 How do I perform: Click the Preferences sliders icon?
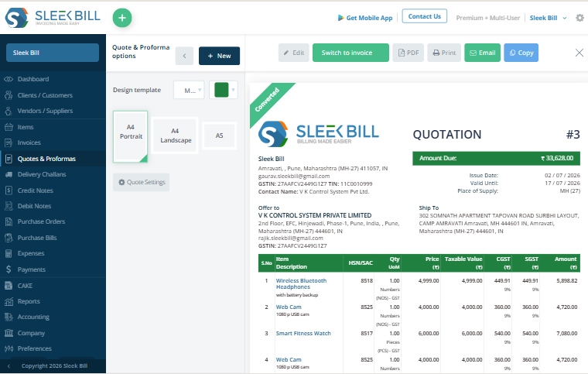tap(9, 348)
